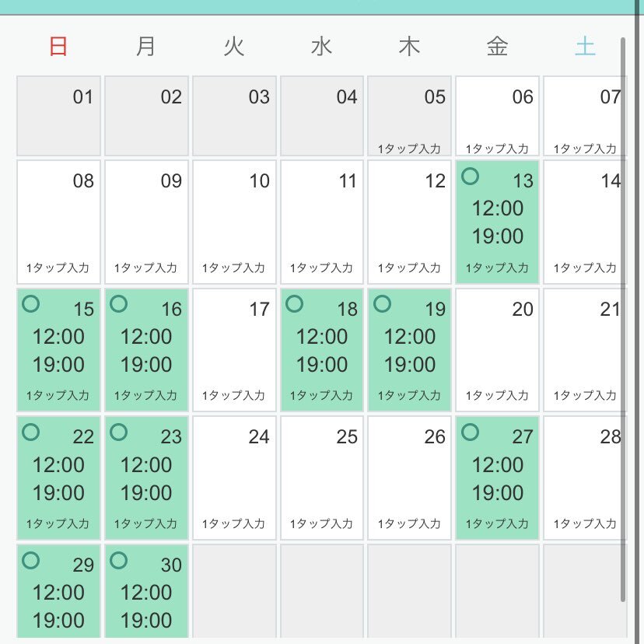Image resolution: width=644 pixels, height=644 pixels.
Task: Tap the circle icon on day 27
Action: pyautogui.click(x=470, y=432)
